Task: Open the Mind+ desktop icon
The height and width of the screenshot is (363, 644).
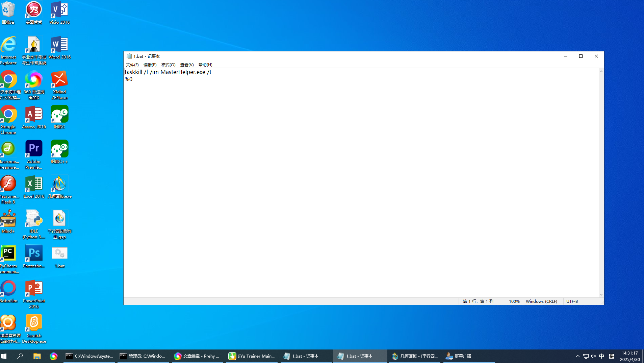Action: (8, 222)
